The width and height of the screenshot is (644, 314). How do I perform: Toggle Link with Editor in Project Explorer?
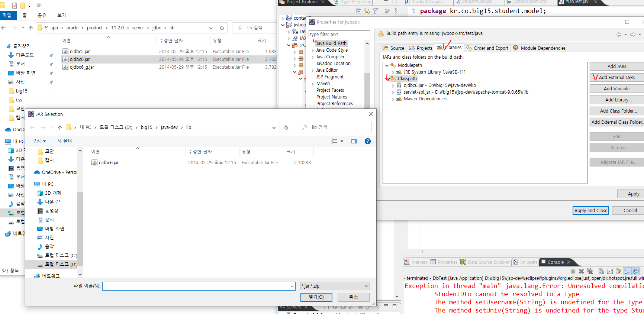click(367, 11)
